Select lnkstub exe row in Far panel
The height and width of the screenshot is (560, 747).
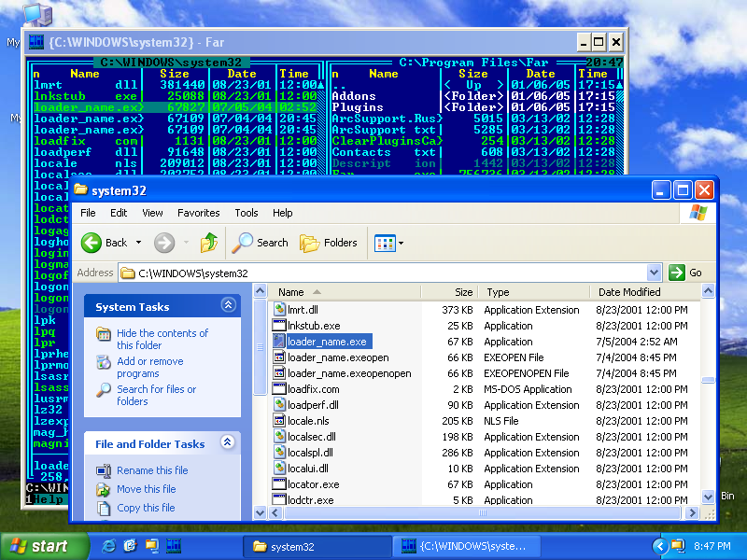click(x=176, y=96)
